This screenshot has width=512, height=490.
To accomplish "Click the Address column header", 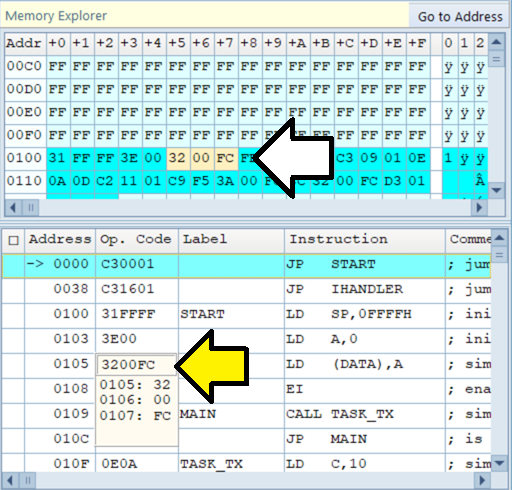I will (x=60, y=239).
